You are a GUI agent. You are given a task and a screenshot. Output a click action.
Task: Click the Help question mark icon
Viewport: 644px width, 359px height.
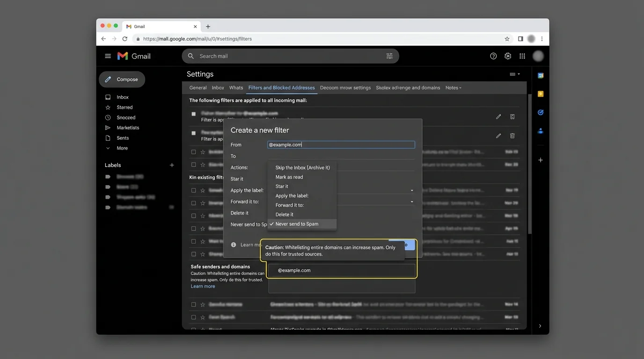[493, 56]
